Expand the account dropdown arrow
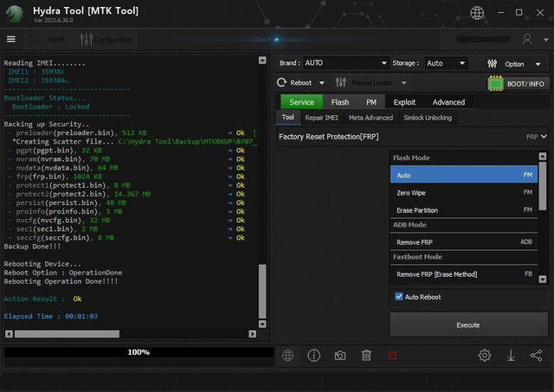The width and height of the screenshot is (554, 392). [546, 40]
